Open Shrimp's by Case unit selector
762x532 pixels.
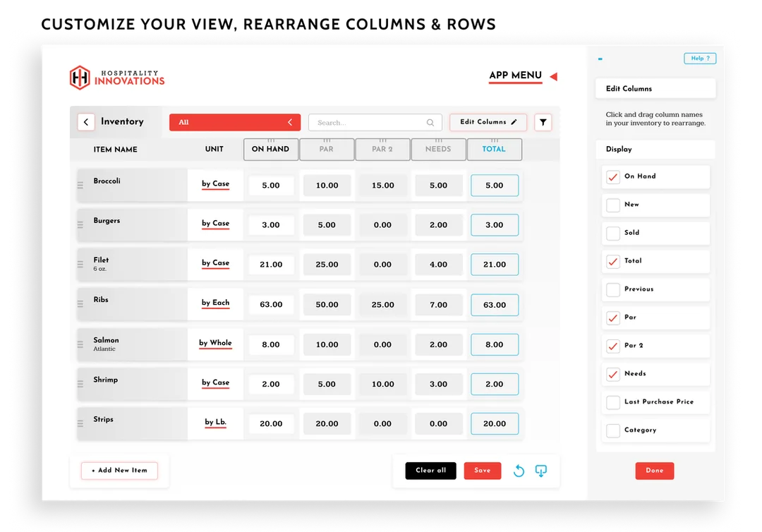click(x=215, y=383)
